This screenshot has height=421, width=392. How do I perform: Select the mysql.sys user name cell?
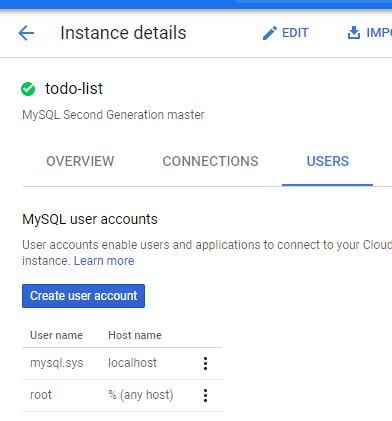click(x=57, y=363)
